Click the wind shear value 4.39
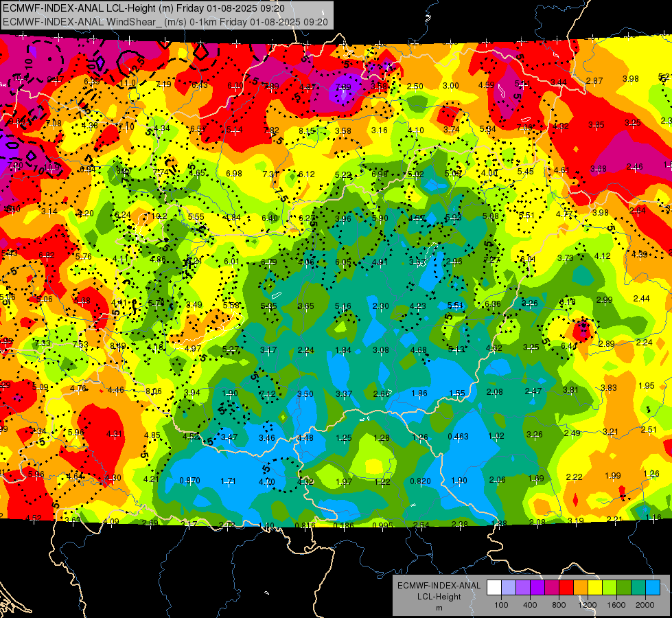Viewport: 672px width, 618px height. tap(639, 254)
